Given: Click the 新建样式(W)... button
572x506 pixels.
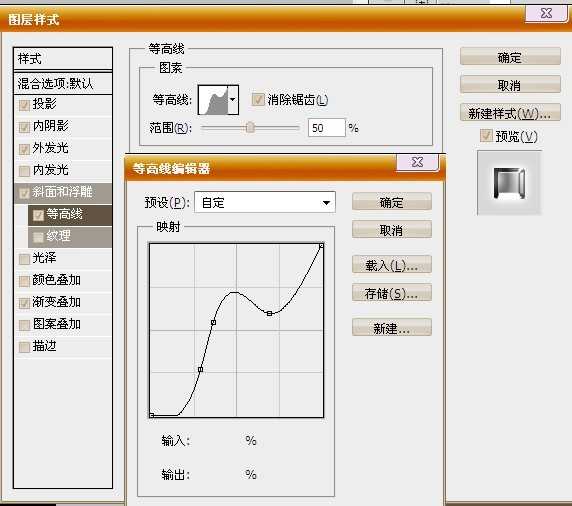Looking at the screenshot, I should pyautogui.click(x=510, y=113).
